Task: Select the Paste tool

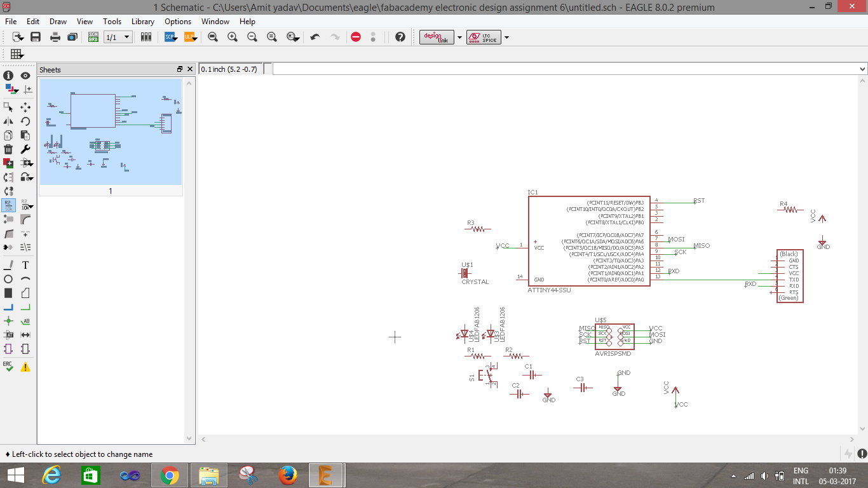Action: click(x=25, y=135)
